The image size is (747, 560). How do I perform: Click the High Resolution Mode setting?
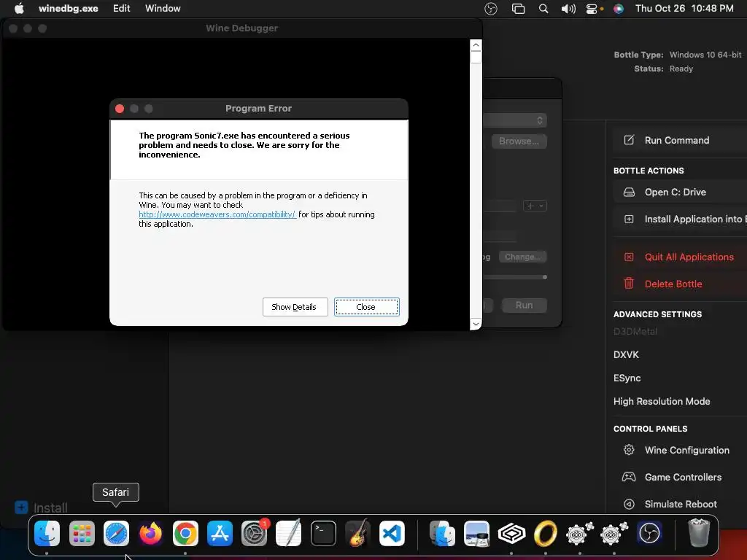(662, 402)
